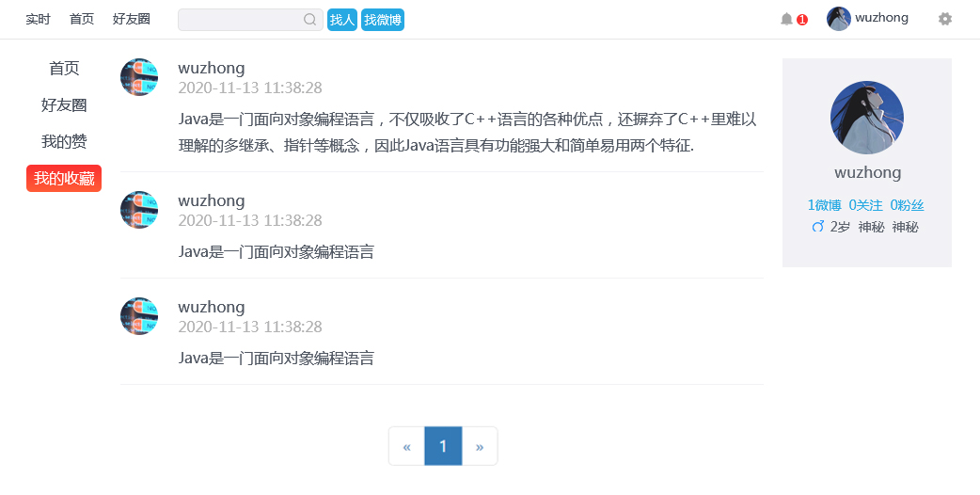
Task: Click the first post's author avatar
Action: coord(139,77)
